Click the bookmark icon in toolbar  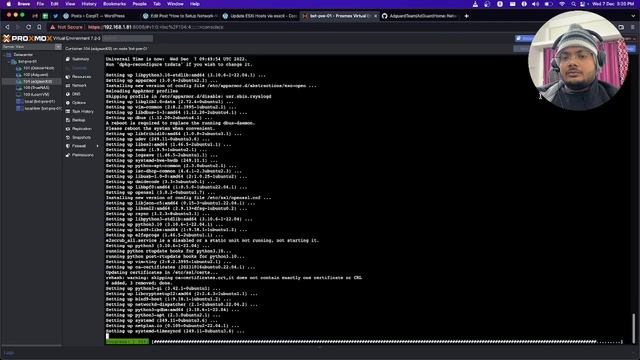tap(39, 27)
